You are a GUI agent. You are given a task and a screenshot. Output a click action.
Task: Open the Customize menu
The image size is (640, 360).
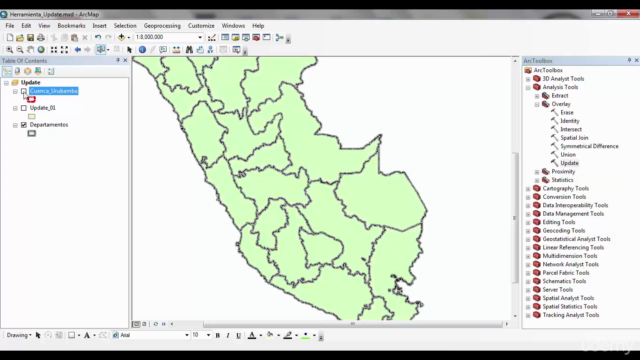[201, 26]
